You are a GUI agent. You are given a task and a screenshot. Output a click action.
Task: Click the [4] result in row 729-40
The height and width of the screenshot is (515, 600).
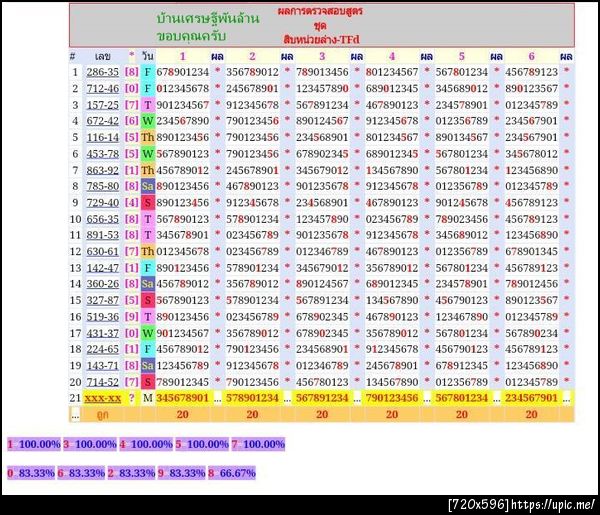[132, 202]
